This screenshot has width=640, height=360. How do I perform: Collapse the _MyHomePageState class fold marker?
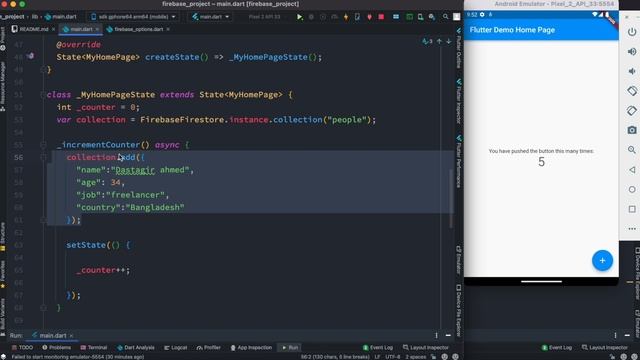click(x=43, y=95)
